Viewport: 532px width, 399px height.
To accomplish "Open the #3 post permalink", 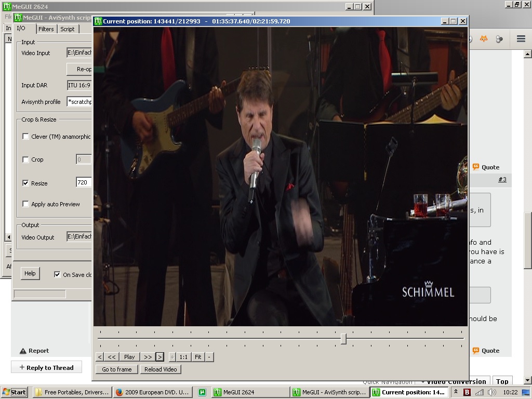I will pos(502,179).
